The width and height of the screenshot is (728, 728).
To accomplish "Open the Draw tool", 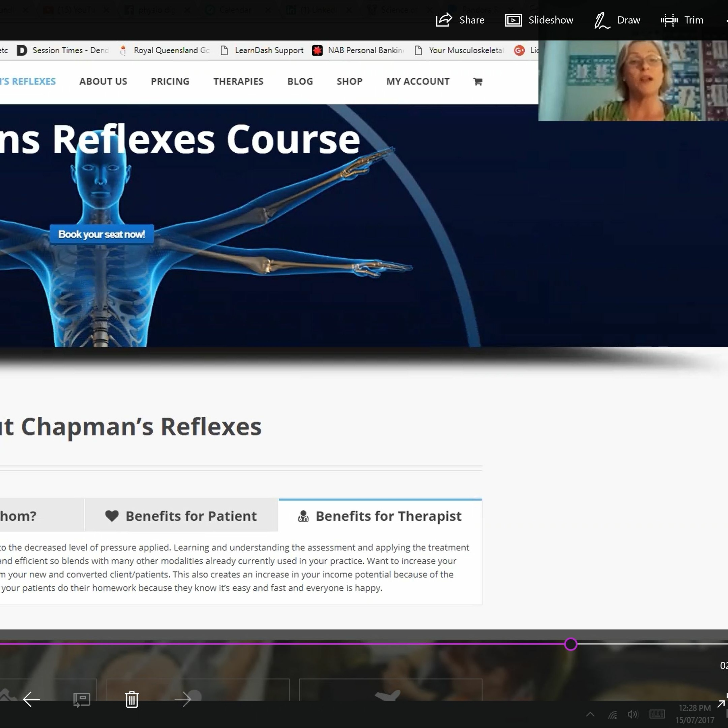I will click(x=617, y=20).
